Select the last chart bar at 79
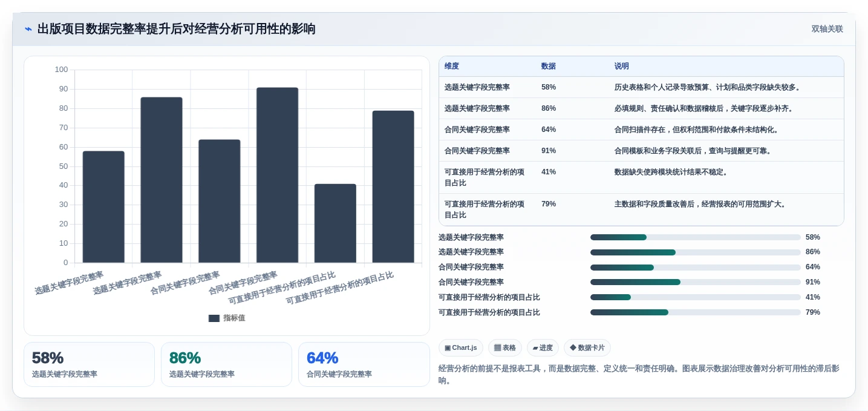Viewport: 868px width, 411px height. coord(393,186)
